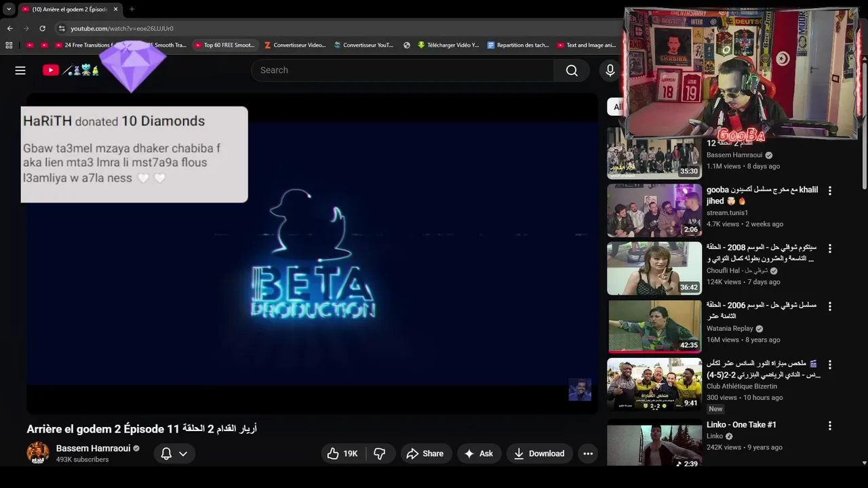The image size is (868, 488).
Task: Open the 42:35 Watania Replay thumbnail
Action: point(654,326)
